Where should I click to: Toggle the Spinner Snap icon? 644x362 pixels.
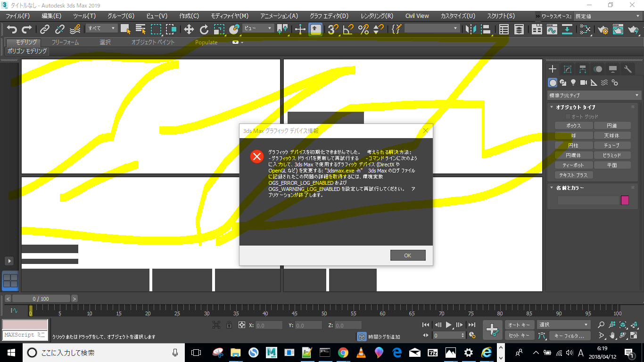coord(379,29)
